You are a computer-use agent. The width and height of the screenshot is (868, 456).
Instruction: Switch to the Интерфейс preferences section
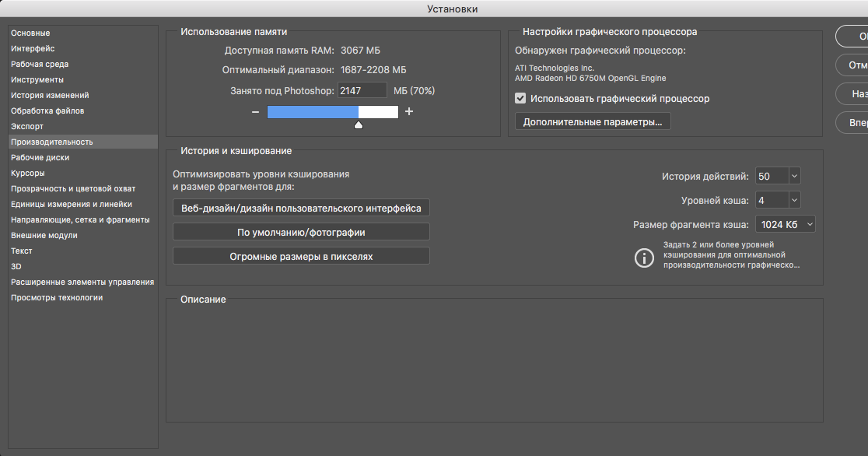point(33,49)
